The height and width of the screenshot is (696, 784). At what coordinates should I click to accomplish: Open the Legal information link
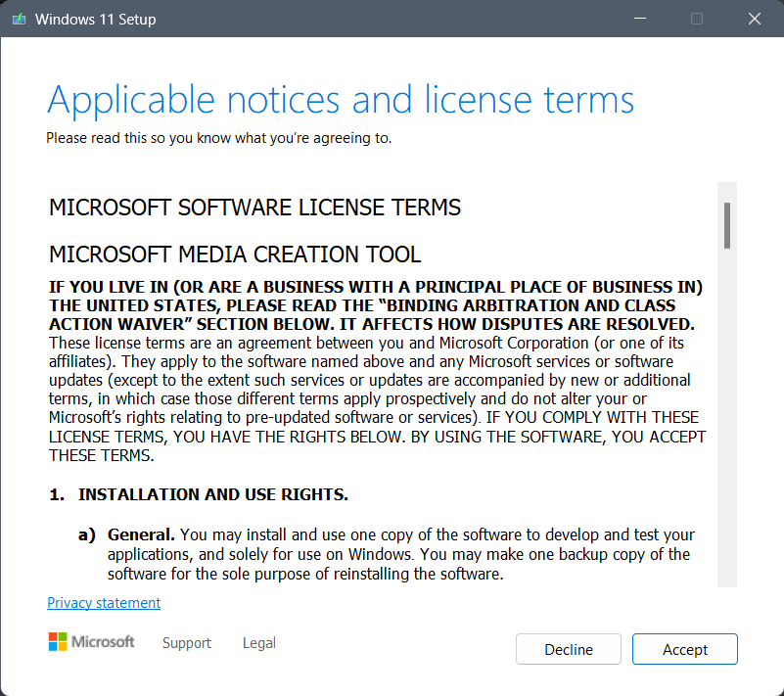tap(258, 643)
